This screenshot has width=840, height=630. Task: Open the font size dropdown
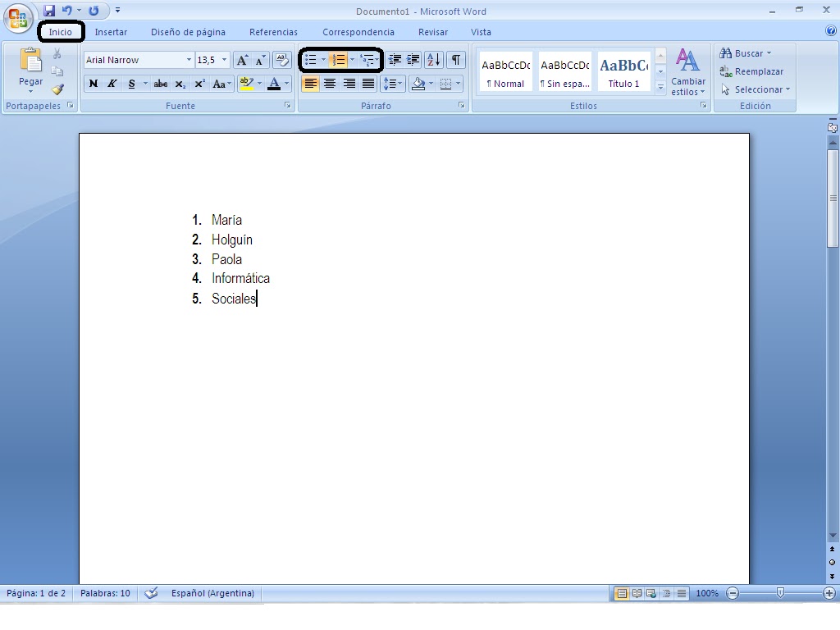pyautogui.click(x=225, y=59)
